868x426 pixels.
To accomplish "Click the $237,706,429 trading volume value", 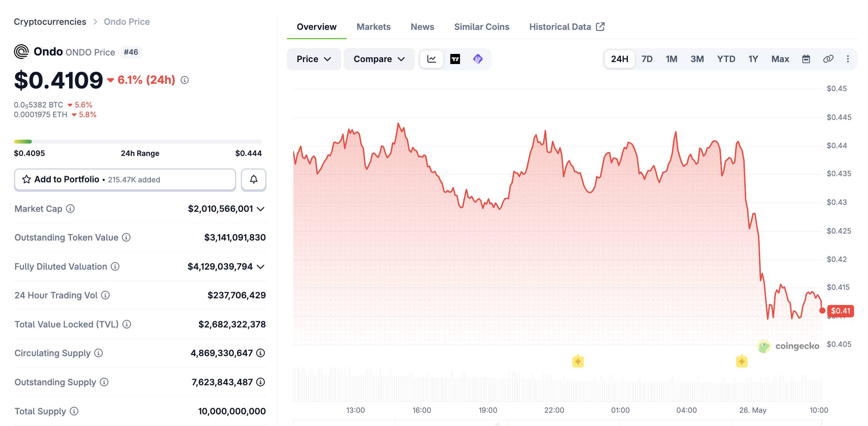I will pyautogui.click(x=237, y=295).
